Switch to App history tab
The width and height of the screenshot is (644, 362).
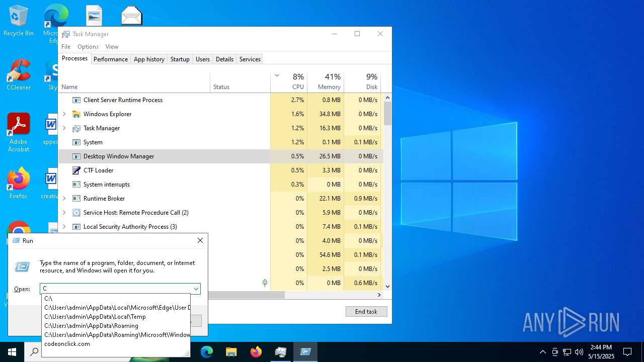pos(149,59)
